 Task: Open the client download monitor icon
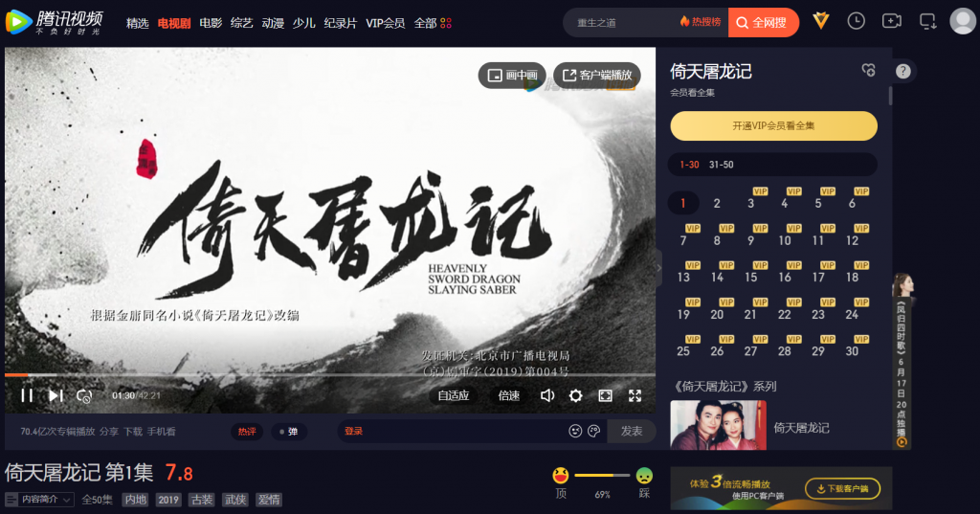[927, 22]
